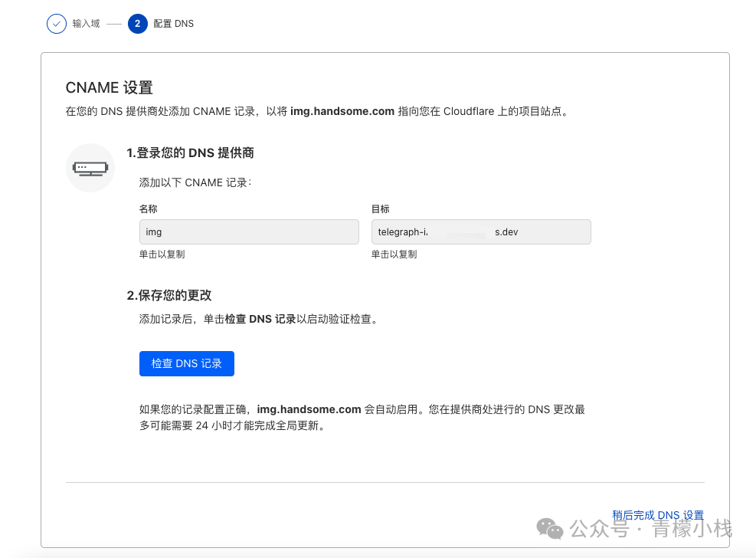Copy the telegraph target field value

pos(481,232)
